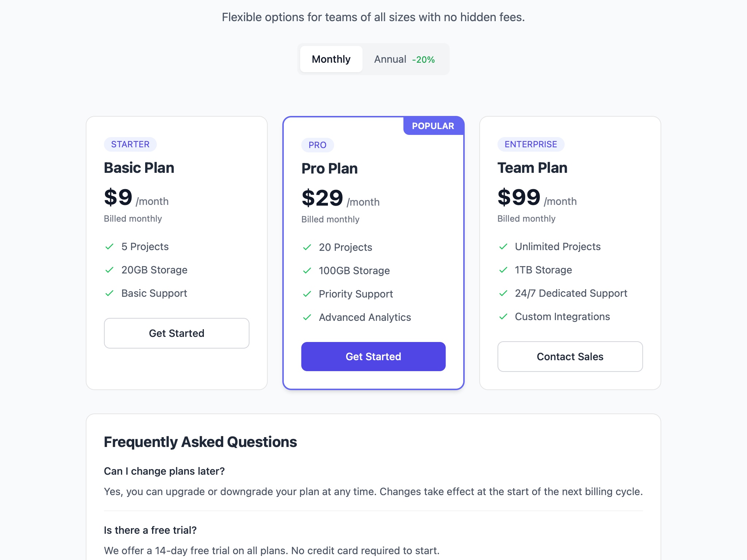747x560 pixels.
Task: Expand the question Is there a free trial
Action: (x=150, y=530)
